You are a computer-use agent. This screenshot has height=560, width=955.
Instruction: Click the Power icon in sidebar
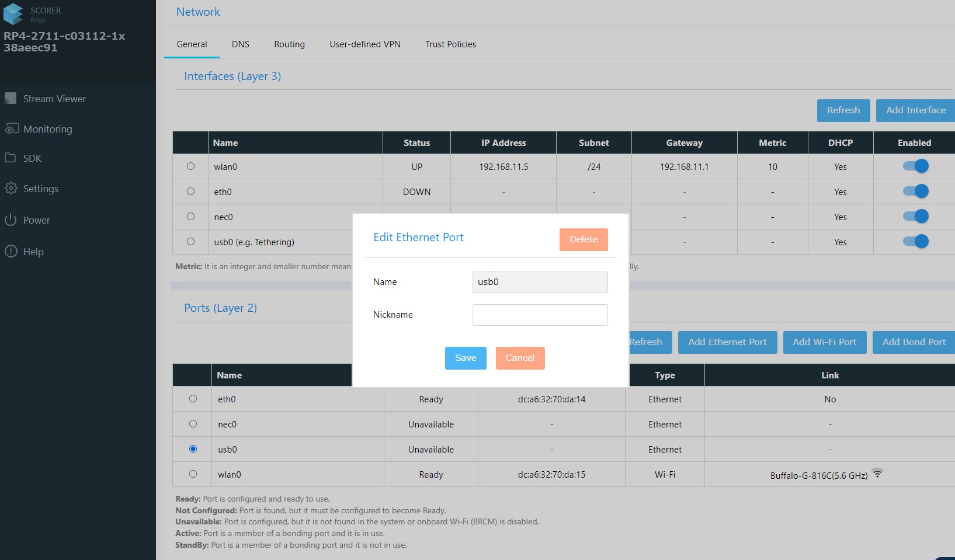click(x=11, y=220)
